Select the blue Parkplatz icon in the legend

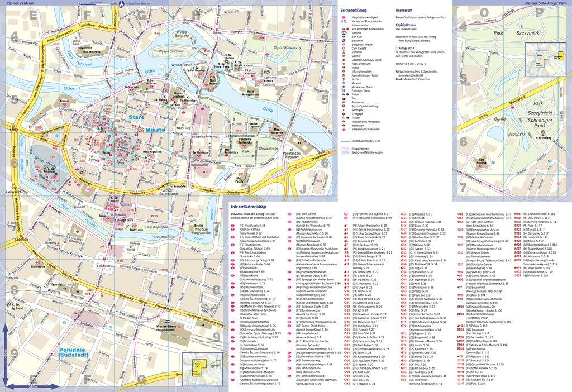click(x=344, y=90)
